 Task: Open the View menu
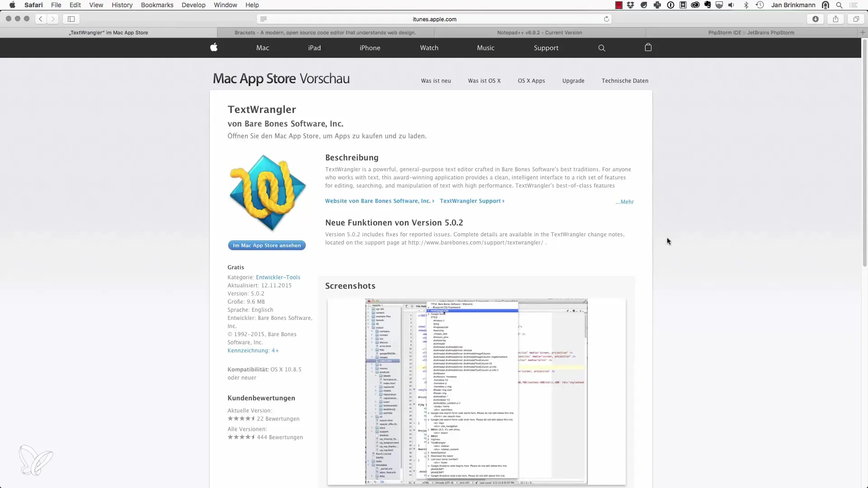(x=96, y=5)
